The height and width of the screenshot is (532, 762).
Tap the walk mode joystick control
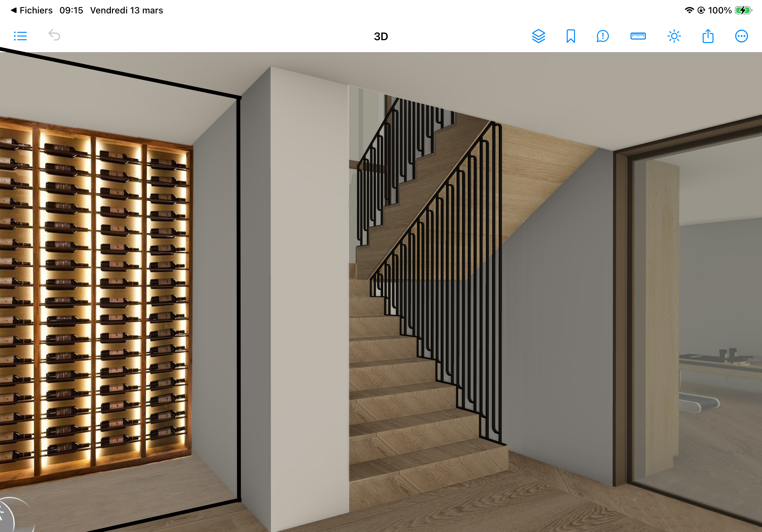click(7, 517)
